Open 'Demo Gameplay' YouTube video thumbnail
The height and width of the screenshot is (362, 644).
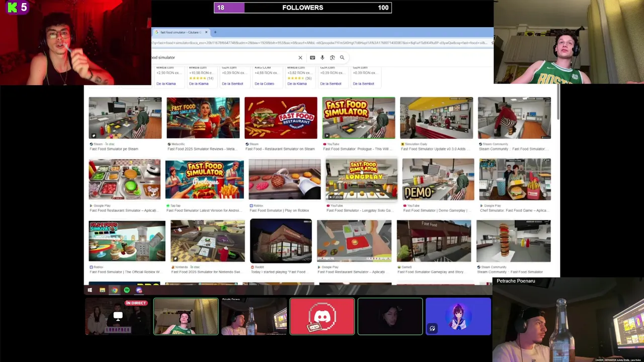point(438,179)
